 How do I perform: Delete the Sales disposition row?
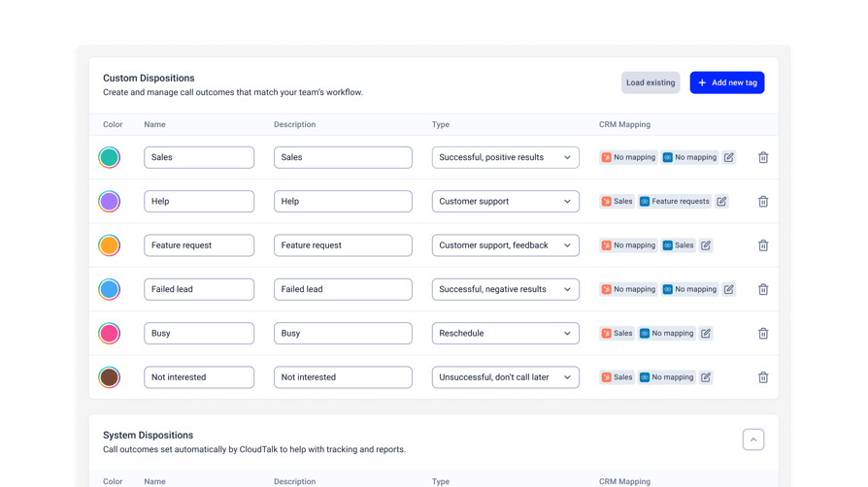(x=763, y=157)
